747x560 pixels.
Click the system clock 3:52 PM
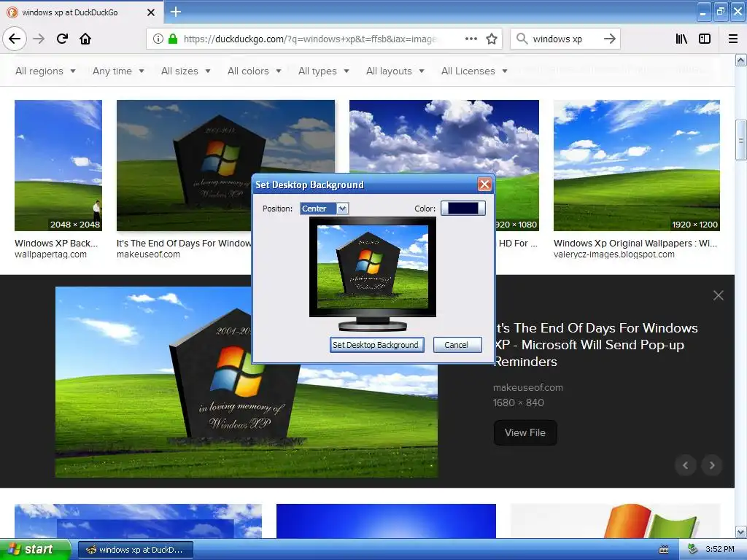pos(720,550)
